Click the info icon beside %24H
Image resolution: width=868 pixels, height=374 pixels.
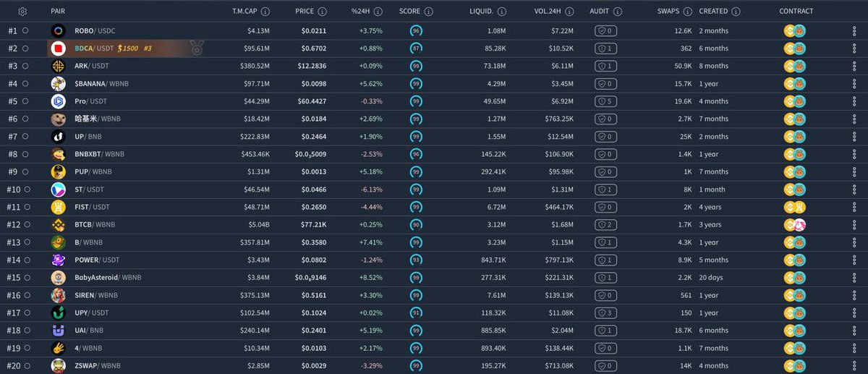click(x=378, y=12)
